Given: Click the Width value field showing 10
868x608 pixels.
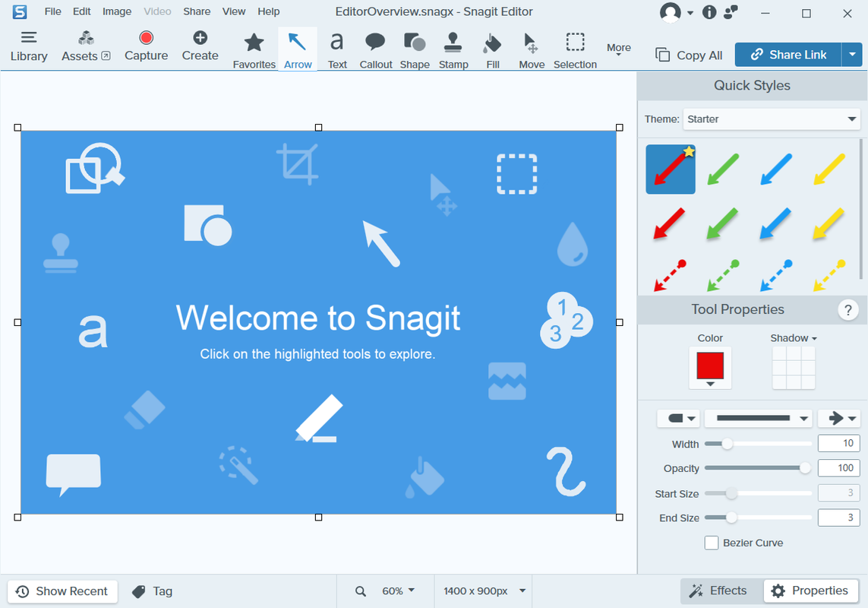Looking at the screenshot, I should [838, 443].
